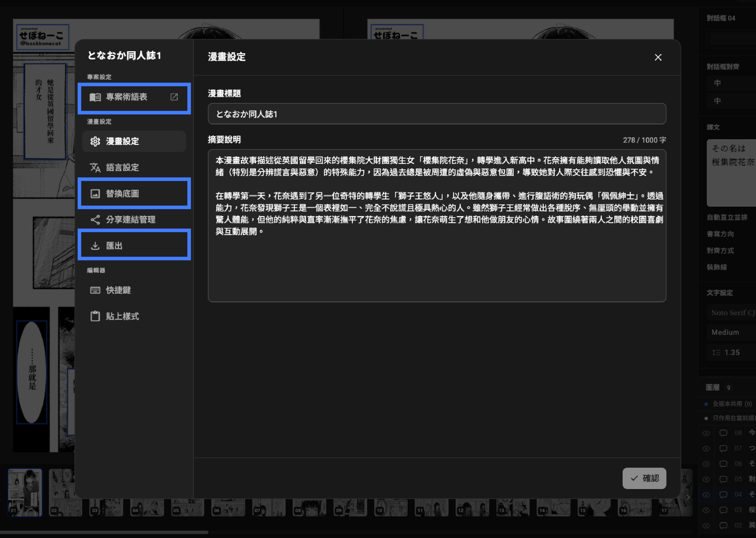Select page 01 thumbnail in the filmstrip
The height and width of the screenshot is (538, 756).
pyautogui.click(x=25, y=492)
